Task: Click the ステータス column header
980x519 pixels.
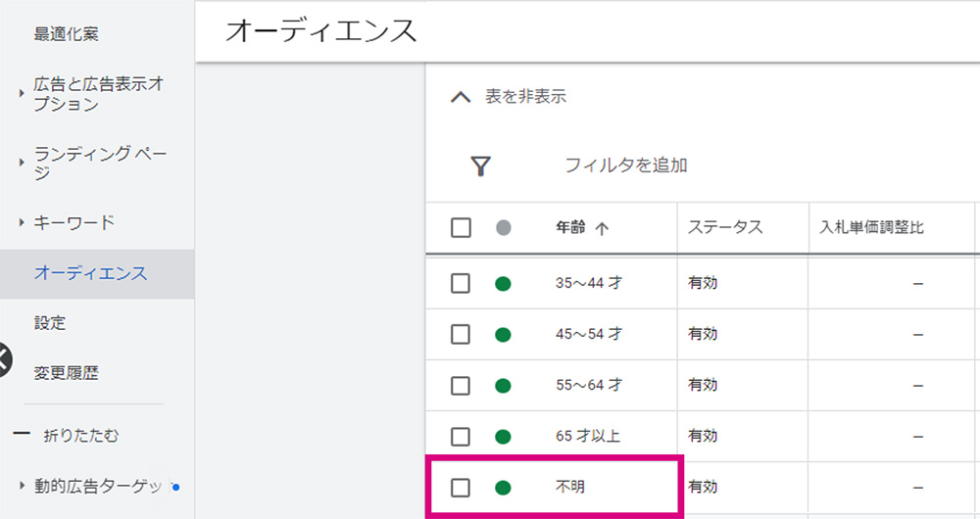Action: 725,227
